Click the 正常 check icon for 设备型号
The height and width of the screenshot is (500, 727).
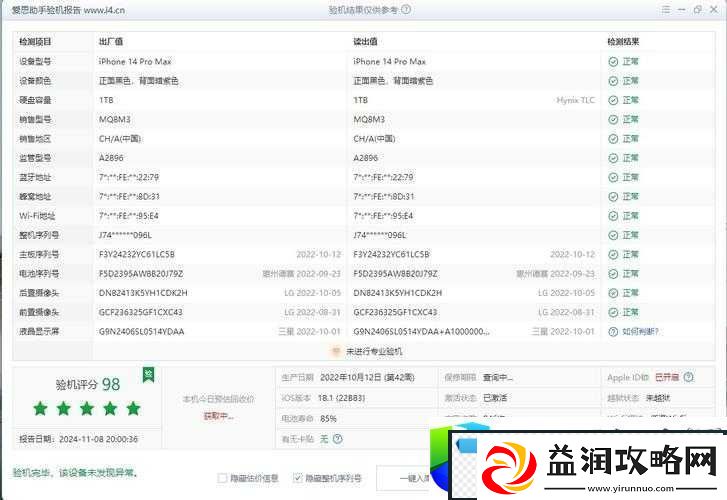613,62
